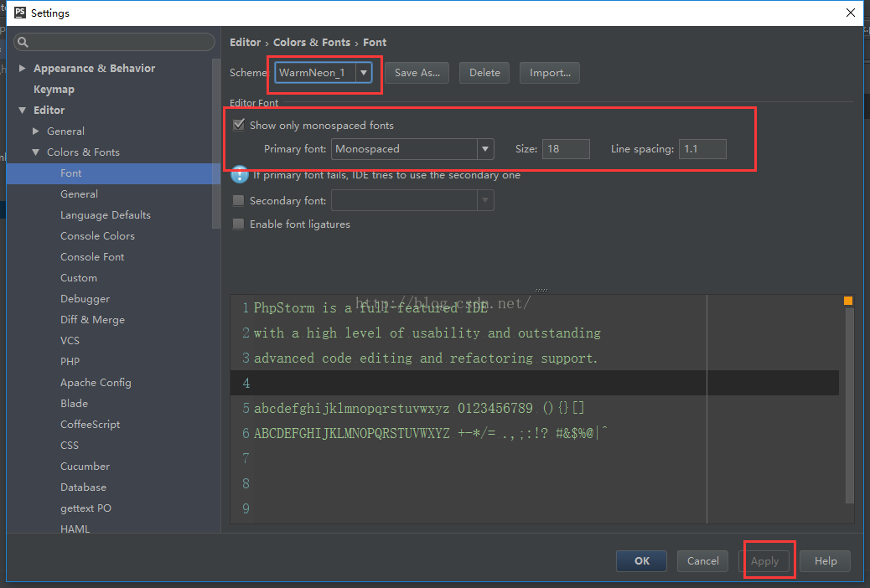The width and height of the screenshot is (870, 588).
Task: Open PHP colors page
Action: click(70, 362)
